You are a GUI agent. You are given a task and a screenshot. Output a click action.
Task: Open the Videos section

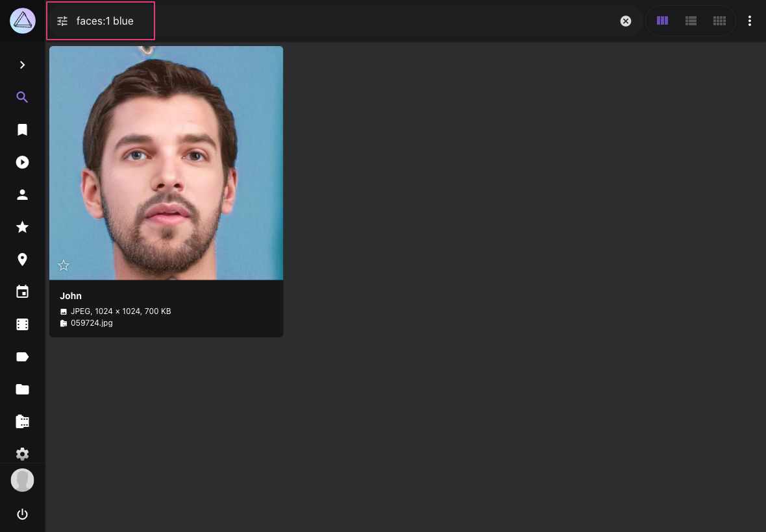pos(23,162)
